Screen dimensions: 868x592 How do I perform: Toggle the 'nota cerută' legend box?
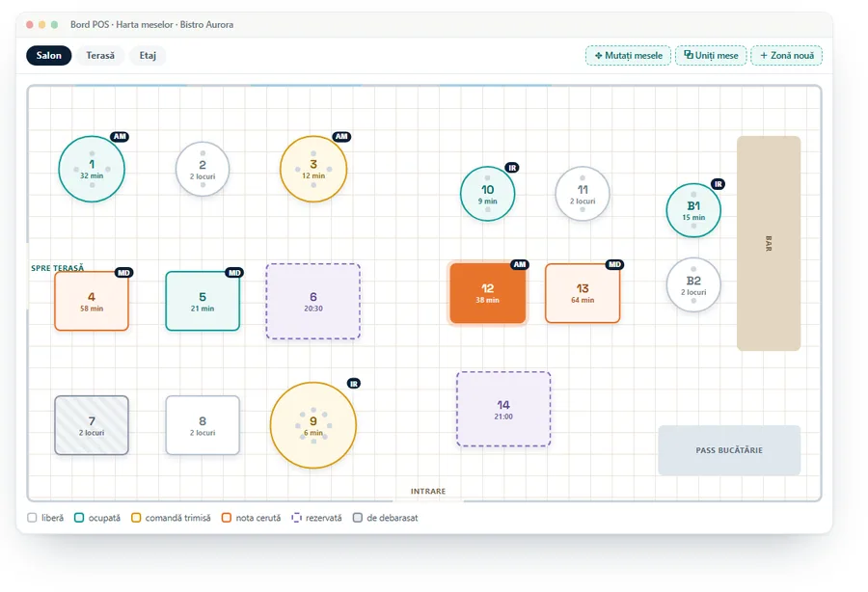pos(227,518)
